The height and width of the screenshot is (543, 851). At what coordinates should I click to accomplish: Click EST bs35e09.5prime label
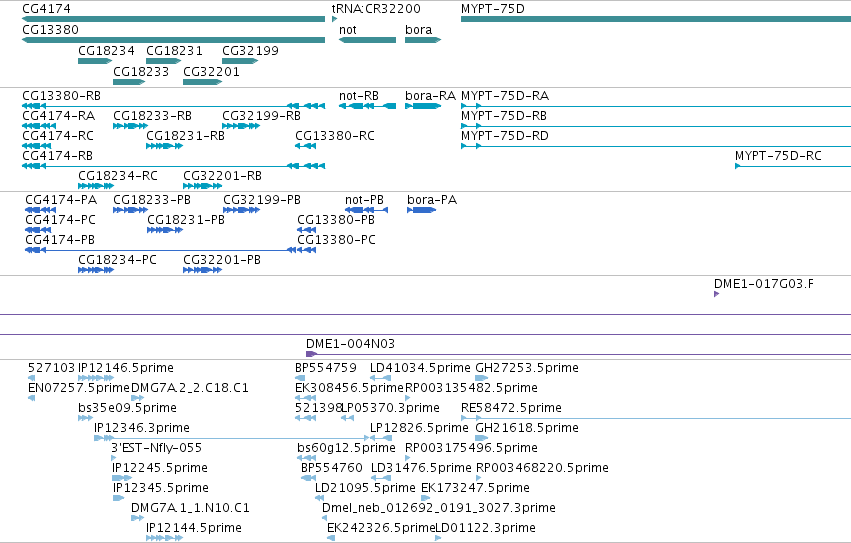click(x=128, y=408)
